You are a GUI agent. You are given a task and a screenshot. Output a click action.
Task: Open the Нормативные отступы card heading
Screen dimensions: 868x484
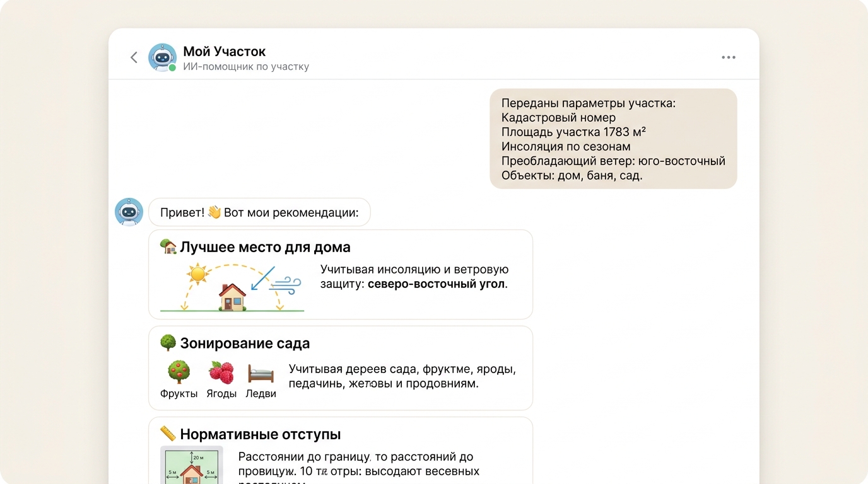(261, 434)
